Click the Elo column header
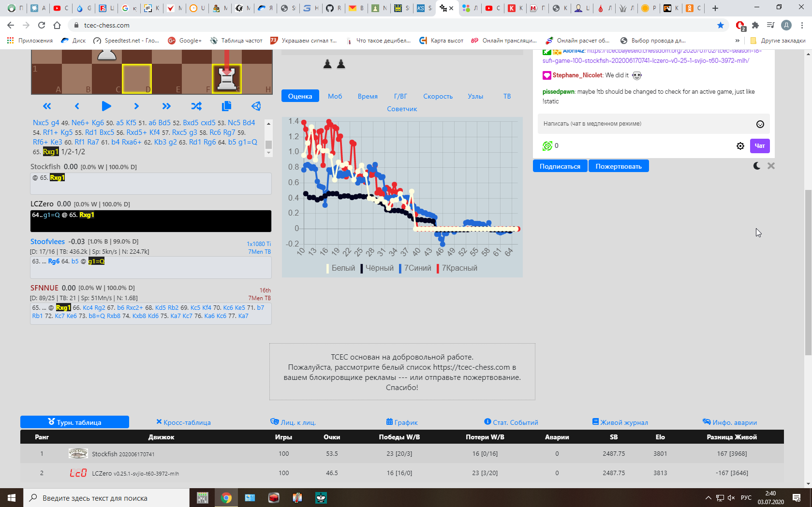Viewport: 812px width, 507px height. tap(660, 437)
